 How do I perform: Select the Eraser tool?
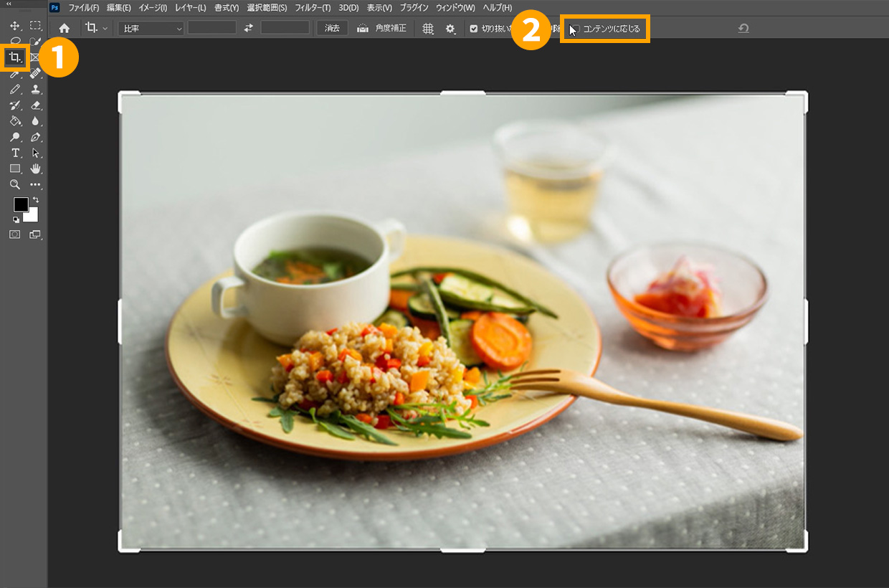tap(35, 105)
